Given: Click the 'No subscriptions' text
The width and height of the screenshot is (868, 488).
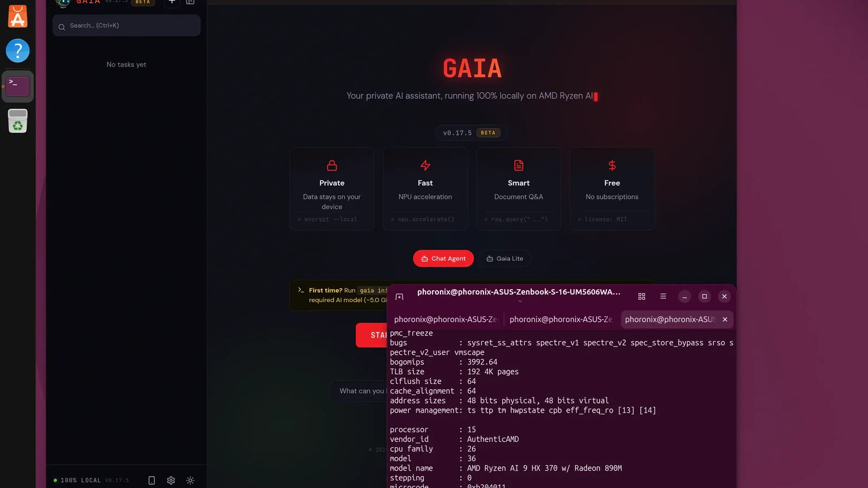Looking at the screenshot, I should [x=612, y=197].
